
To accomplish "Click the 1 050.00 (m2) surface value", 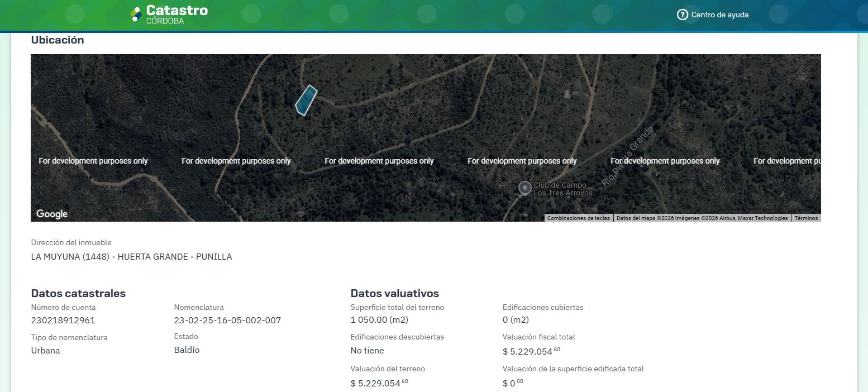I will (379, 320).
